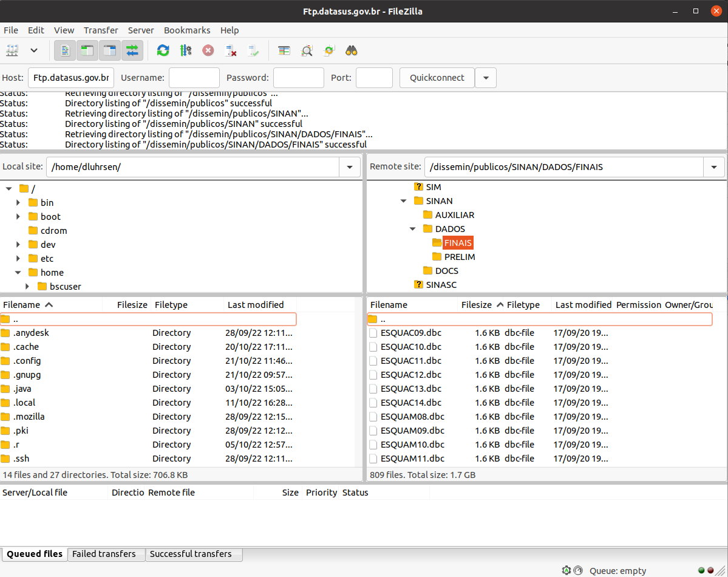The height and width of the screenshot is (577, 728).
Task: Select the SIM remote folder
Action: 433,186
